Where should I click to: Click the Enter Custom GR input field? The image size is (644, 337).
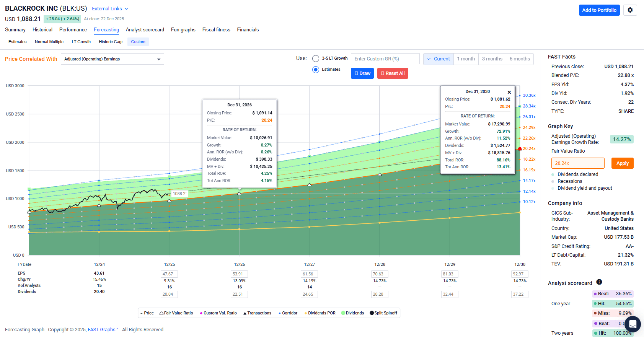(385, 59)
